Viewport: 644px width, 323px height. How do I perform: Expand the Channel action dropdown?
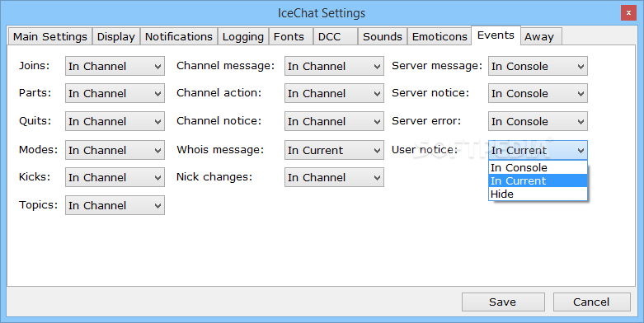(334, 93)
